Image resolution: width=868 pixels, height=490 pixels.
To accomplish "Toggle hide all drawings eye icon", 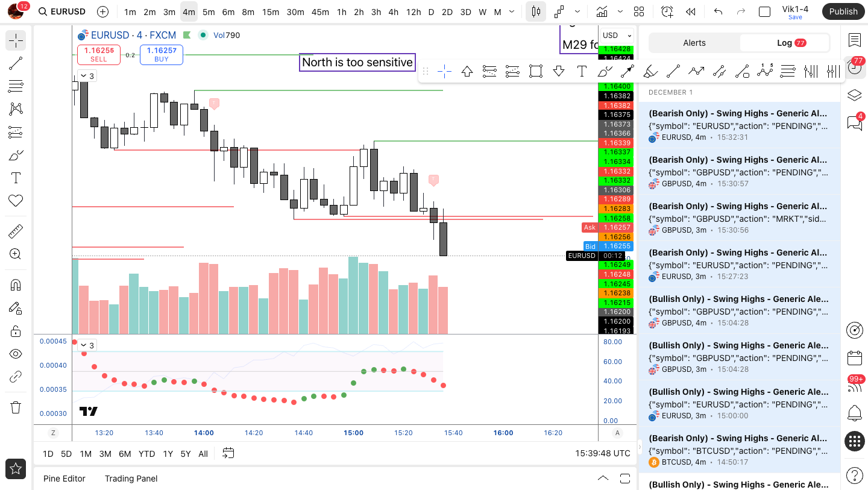I will [x=16, y=354].
